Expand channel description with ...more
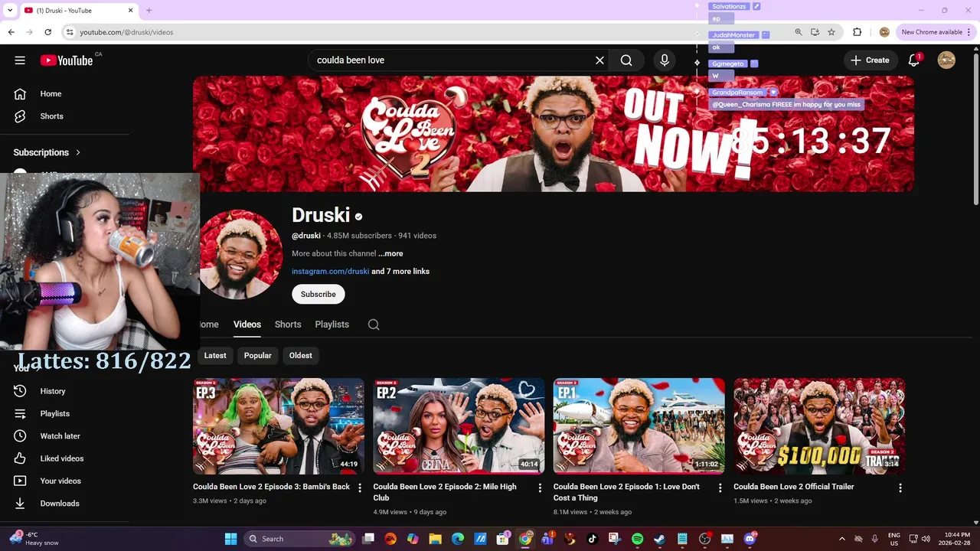Viewport: 980px width, 551px height. tap(390, 253)
